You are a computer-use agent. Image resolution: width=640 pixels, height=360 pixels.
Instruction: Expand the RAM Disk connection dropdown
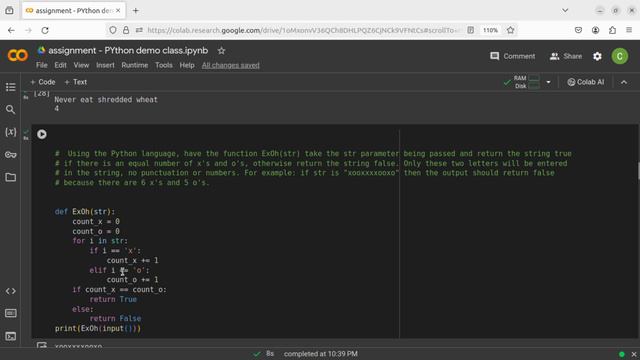tap(548, 82)
